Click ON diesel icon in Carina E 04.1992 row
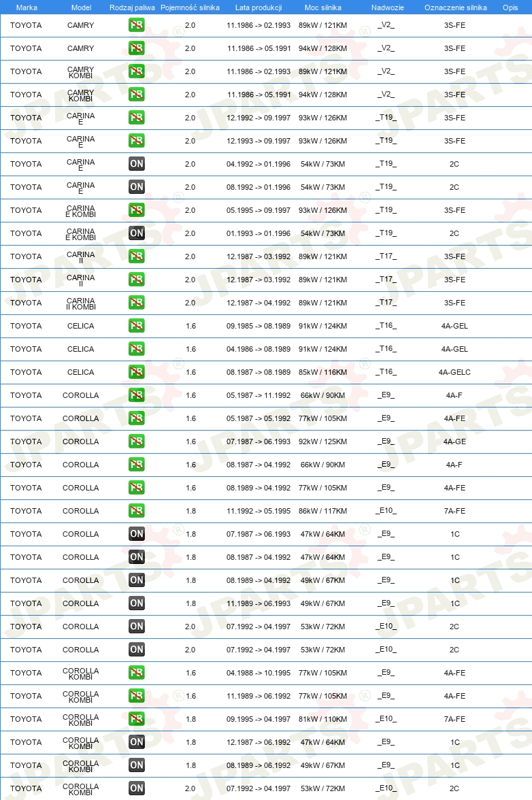This screenshot has height=800, width=532. (x=136, y=164)
